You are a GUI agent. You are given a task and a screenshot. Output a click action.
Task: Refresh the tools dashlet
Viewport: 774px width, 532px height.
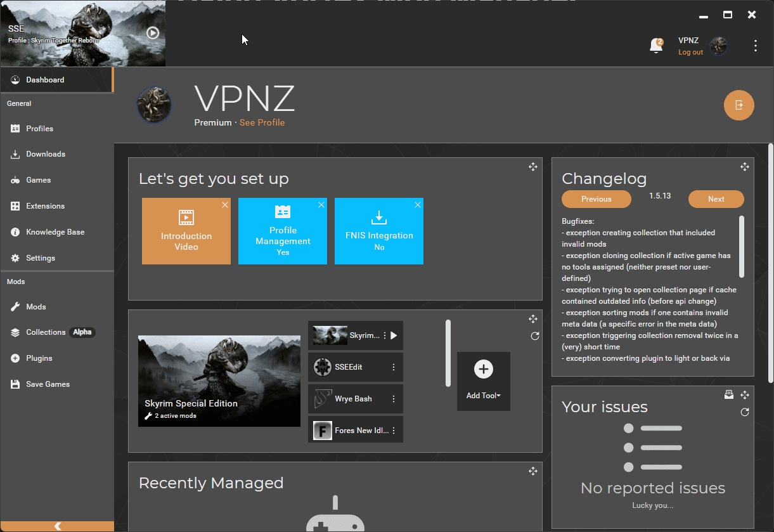point(534,336)
